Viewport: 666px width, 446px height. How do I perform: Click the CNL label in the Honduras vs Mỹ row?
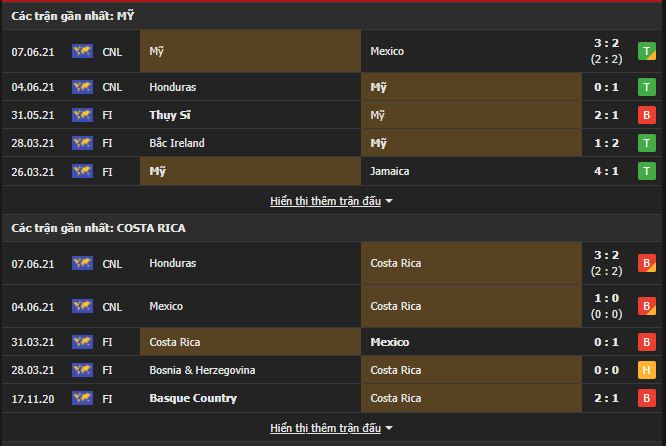[x=113, y=87]
